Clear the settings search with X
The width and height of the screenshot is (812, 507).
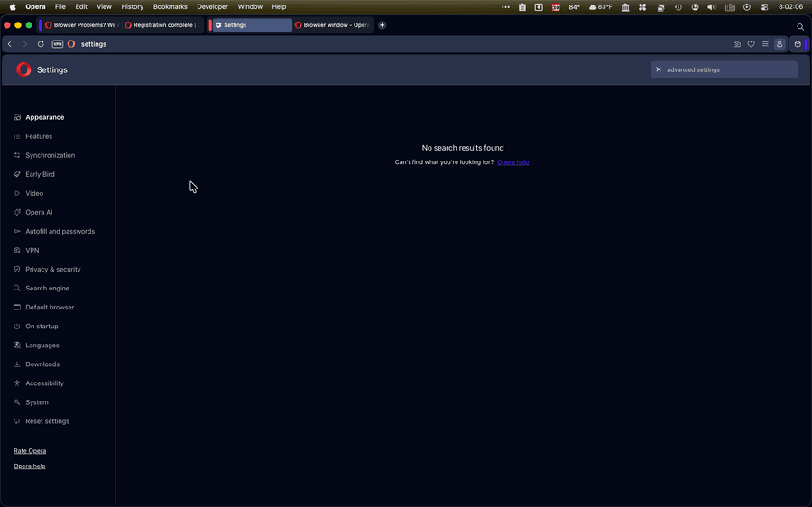(x=659, y=69)
